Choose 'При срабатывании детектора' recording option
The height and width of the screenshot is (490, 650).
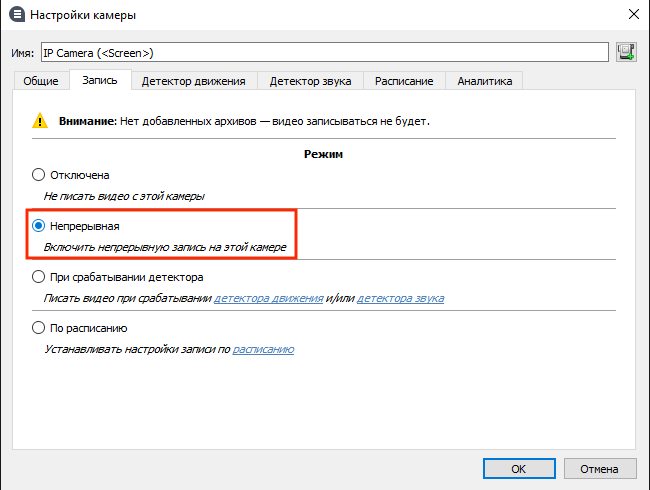[39, 277]
